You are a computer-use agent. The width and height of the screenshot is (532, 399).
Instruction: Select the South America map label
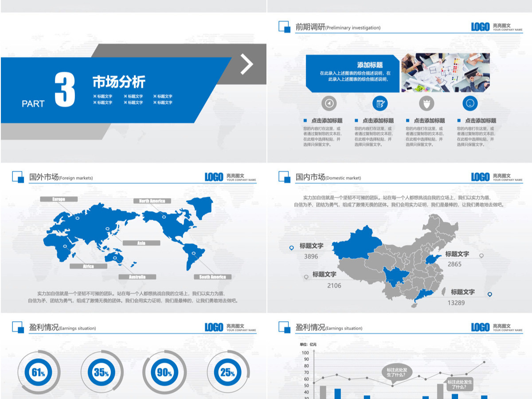coord(212,277)
